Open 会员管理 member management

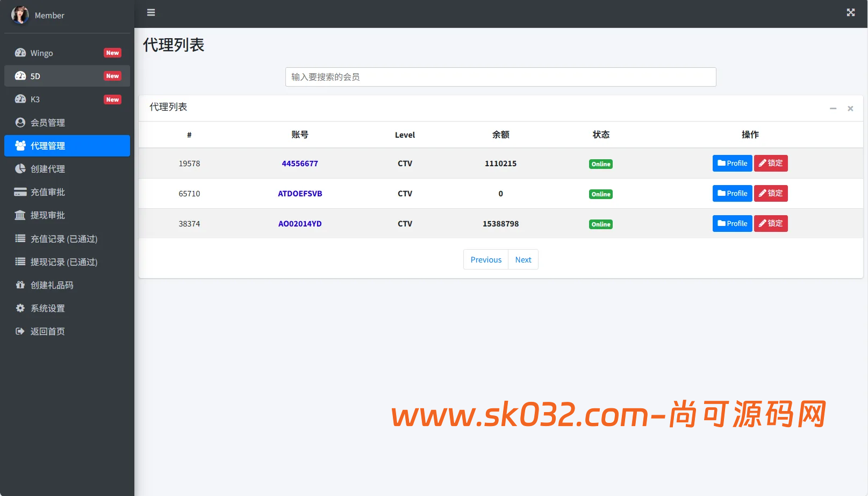point(47,122)
